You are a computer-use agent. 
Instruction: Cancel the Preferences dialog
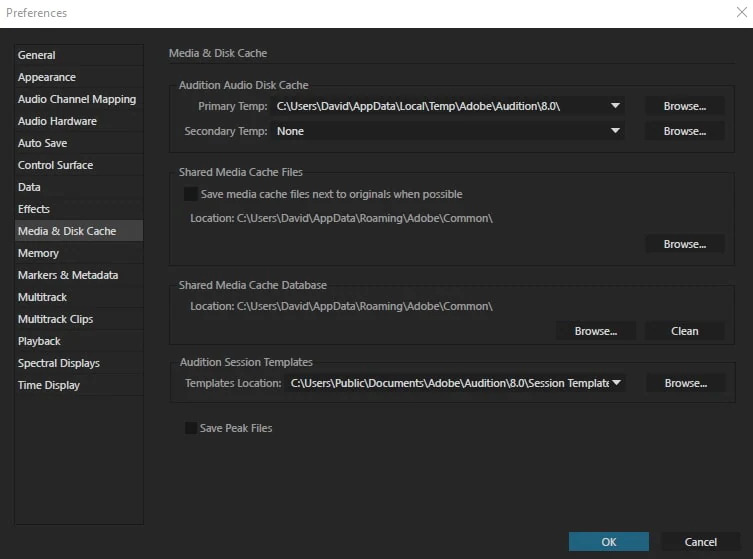tap(701, 542)
